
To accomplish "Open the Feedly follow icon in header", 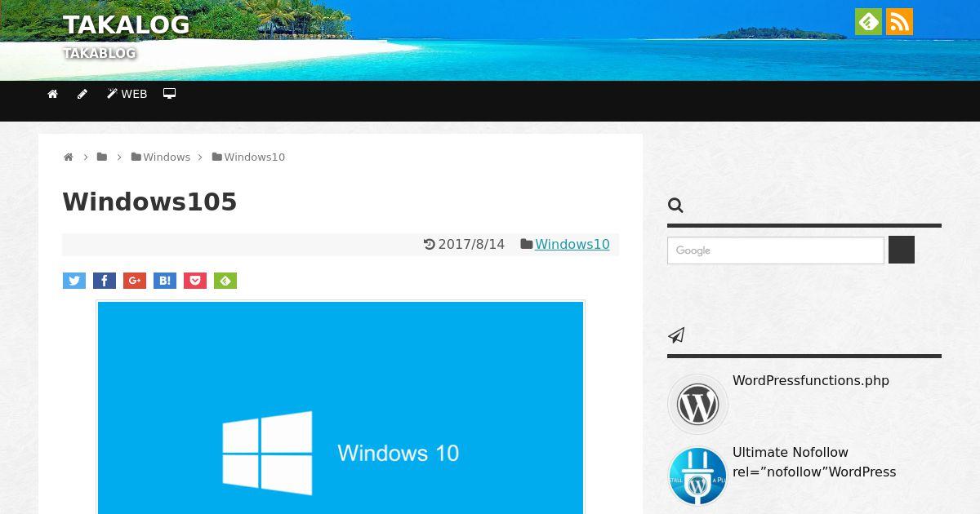I will 868,22.
